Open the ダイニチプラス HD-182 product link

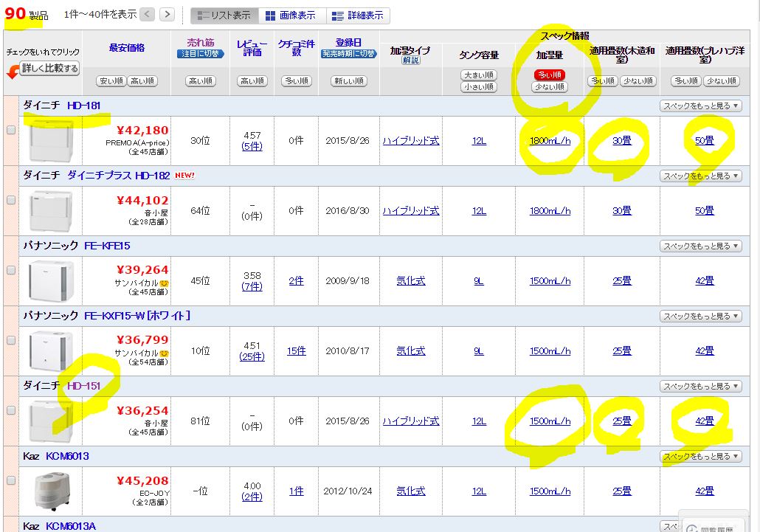[118, 176]
